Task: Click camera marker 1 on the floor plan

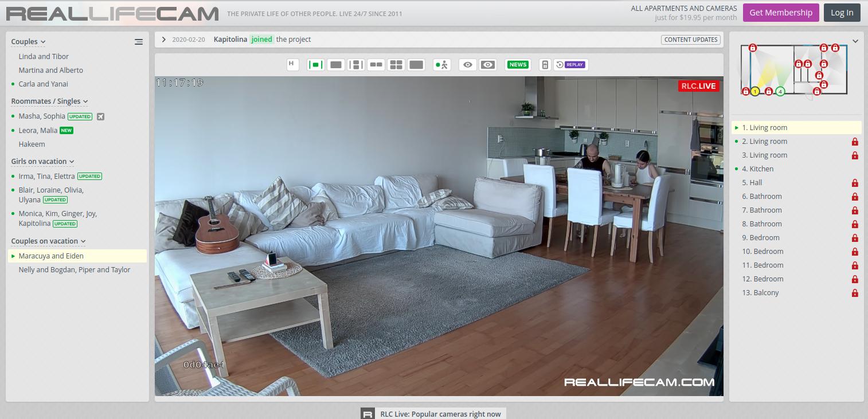Action: point(755,91)
